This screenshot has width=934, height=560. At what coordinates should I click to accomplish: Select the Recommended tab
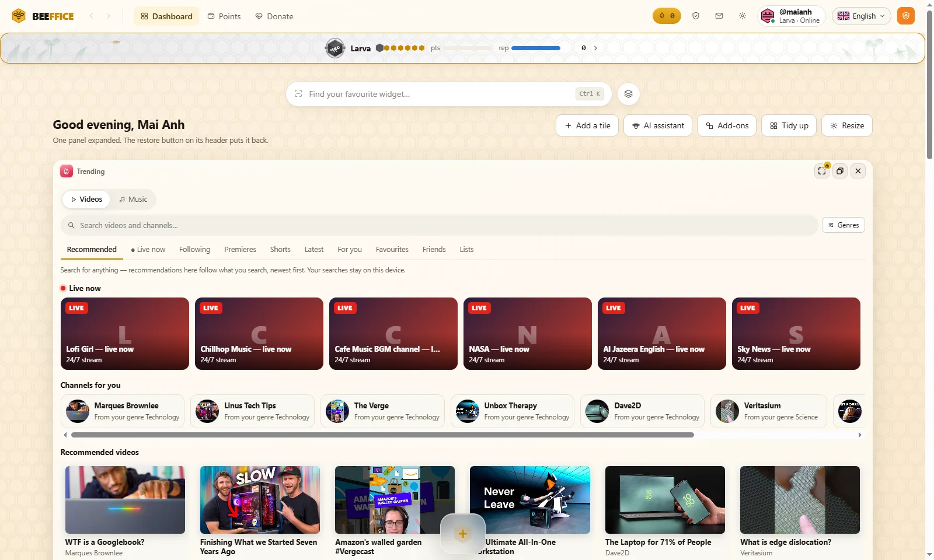pos(92,250)
